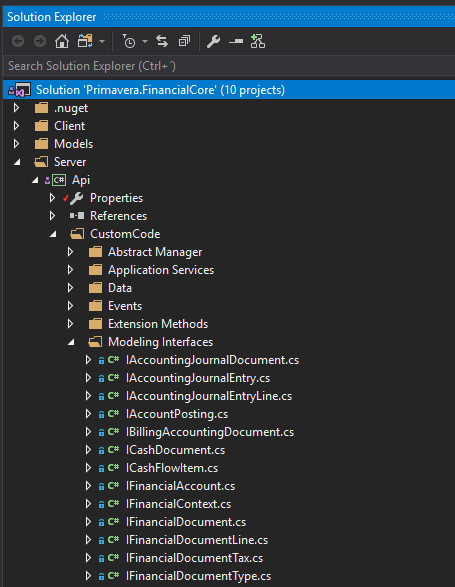Click the Extension Methods folder label
The width and height of the screenshot is (455, 587).
click(158, 324)
